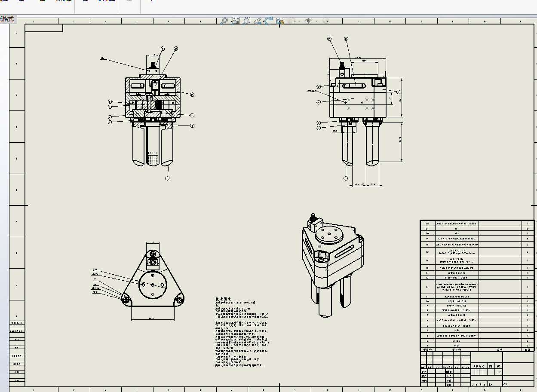Click the 技术要求 technical requirements heading
Screen dimensions: 537x392
(224, 299)
